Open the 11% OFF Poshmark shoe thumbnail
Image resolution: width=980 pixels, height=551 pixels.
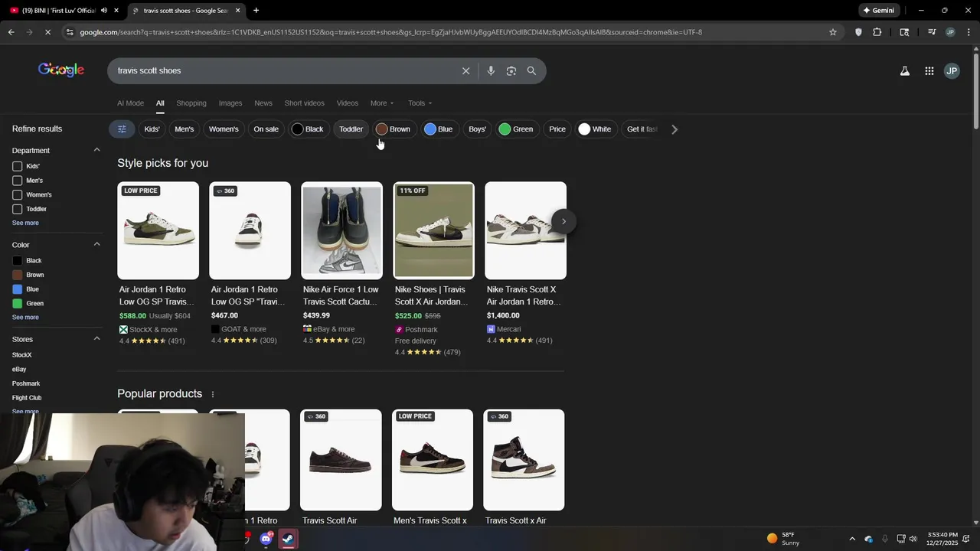[433, 230]
